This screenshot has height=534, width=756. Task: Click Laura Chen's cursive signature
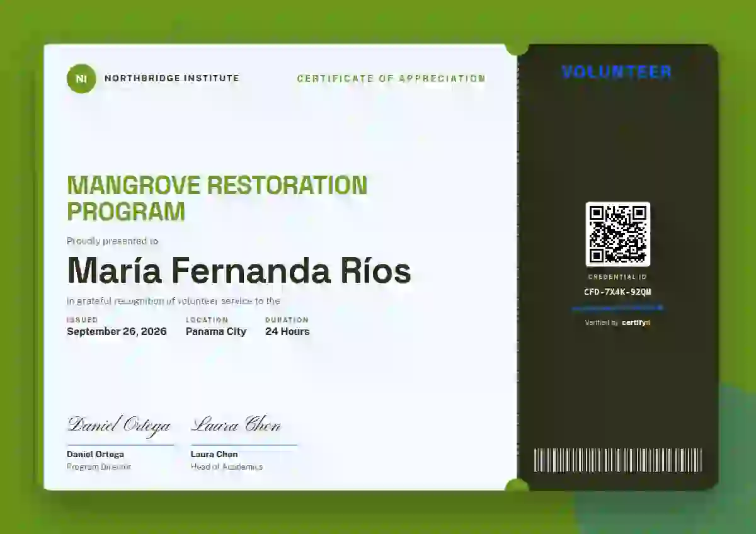click(236, 425)
